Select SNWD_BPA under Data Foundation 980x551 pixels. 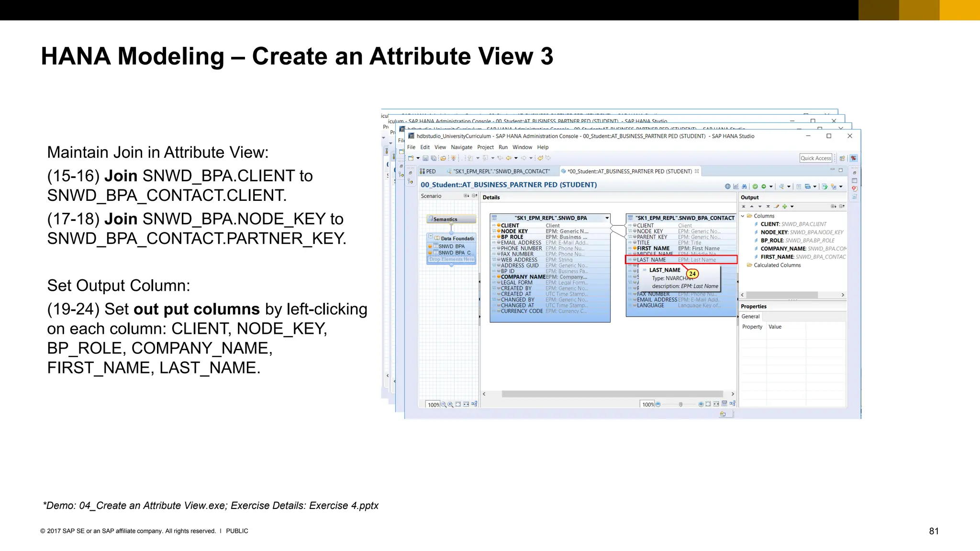pyautogui.click(x=452, y=246)
